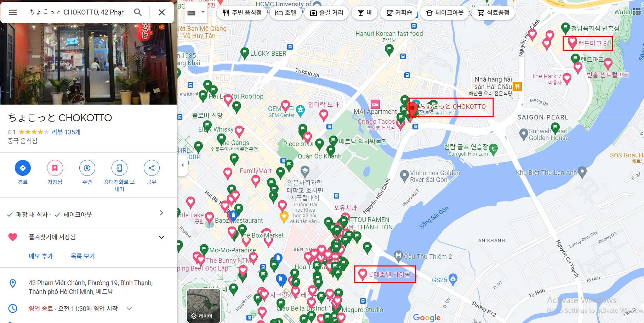This screenshot has width=644, height=323.
Task: Select the 주변 음식점 filter chip
Action: point(242,13)
